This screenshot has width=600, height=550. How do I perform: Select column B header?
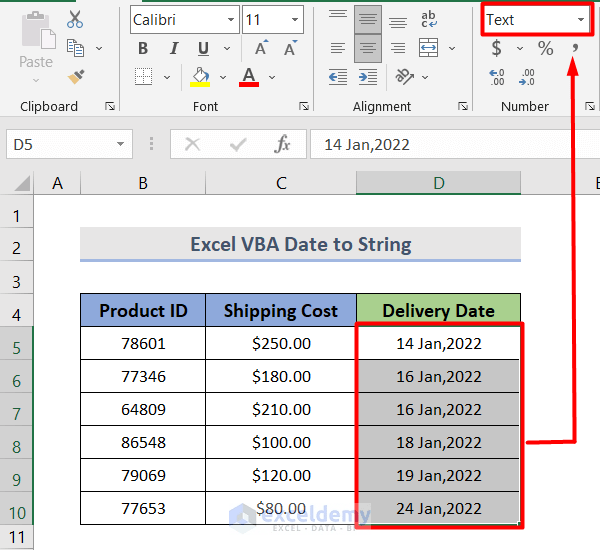(x=143, y=183)
